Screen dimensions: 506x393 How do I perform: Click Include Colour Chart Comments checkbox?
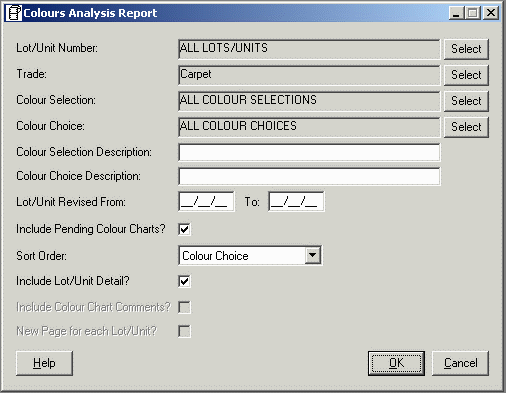(x=184, y=307)
